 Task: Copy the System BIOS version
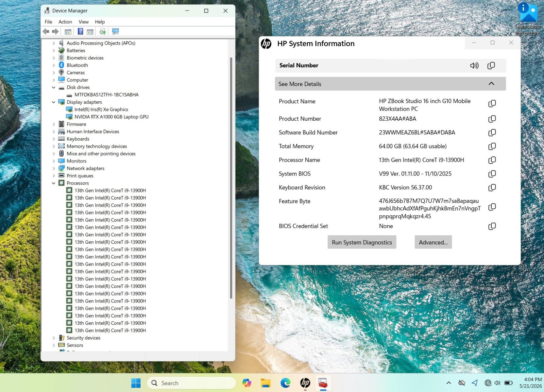pos(492,174)
